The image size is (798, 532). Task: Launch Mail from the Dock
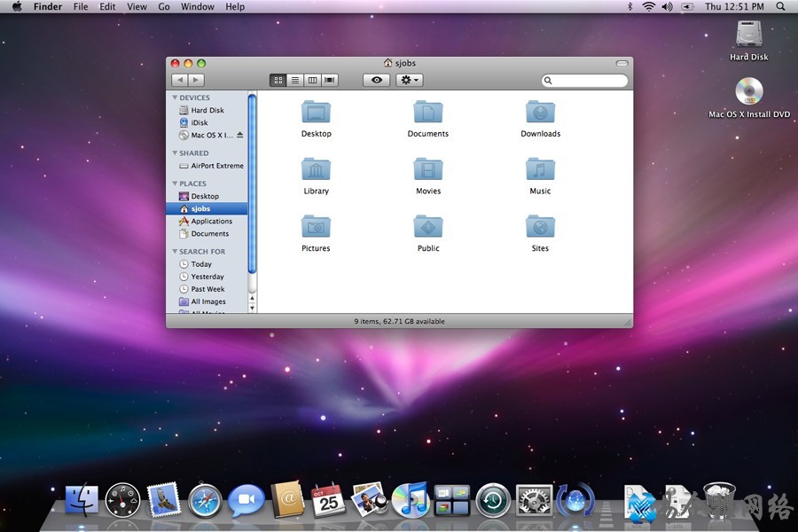pyautogui.click(x=164, y=501)
